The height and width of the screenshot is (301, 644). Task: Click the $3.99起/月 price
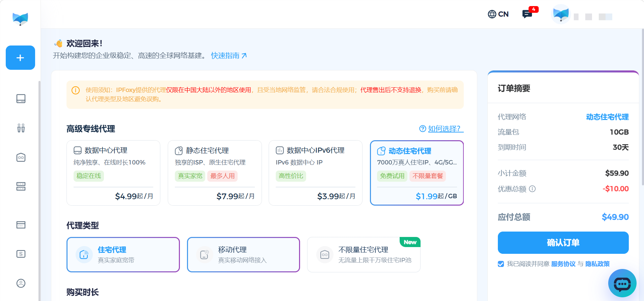click(x=336, y=196)
